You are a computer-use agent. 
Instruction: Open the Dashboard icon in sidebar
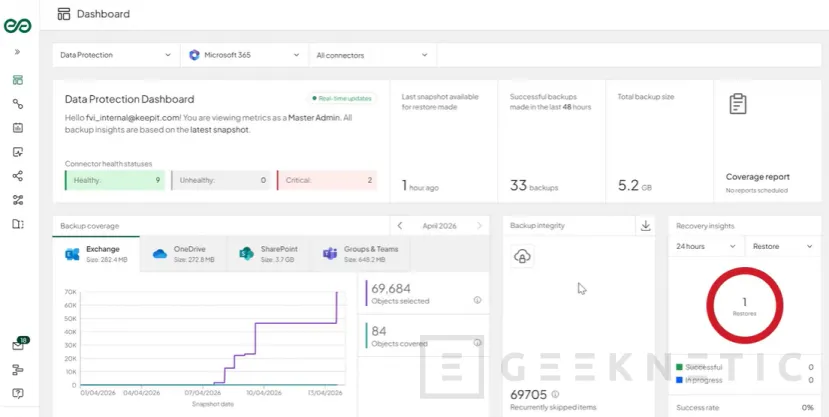pyautogui.click(x=18, y=80)
